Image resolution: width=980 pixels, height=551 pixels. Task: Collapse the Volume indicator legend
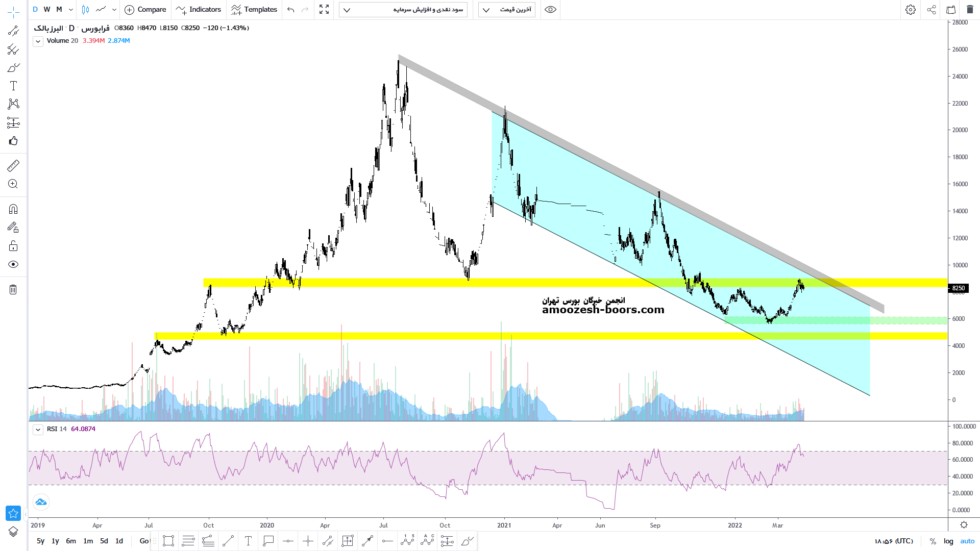click(38, 41)
